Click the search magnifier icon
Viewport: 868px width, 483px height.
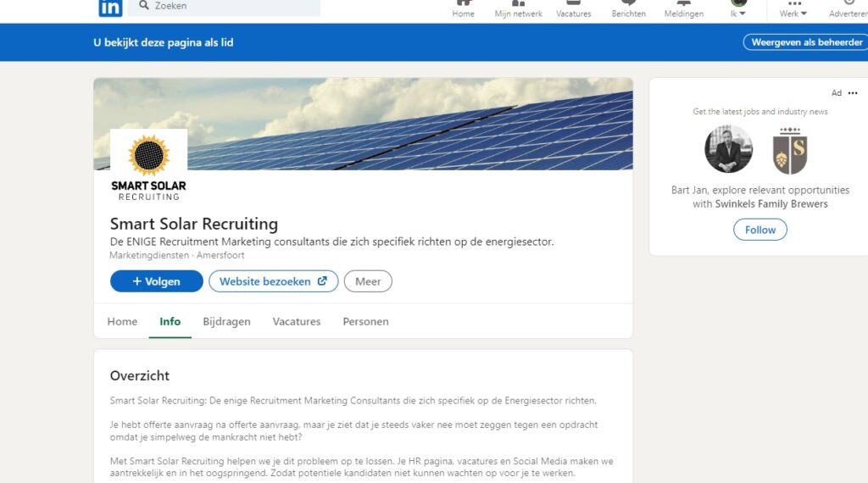point(144,6)
